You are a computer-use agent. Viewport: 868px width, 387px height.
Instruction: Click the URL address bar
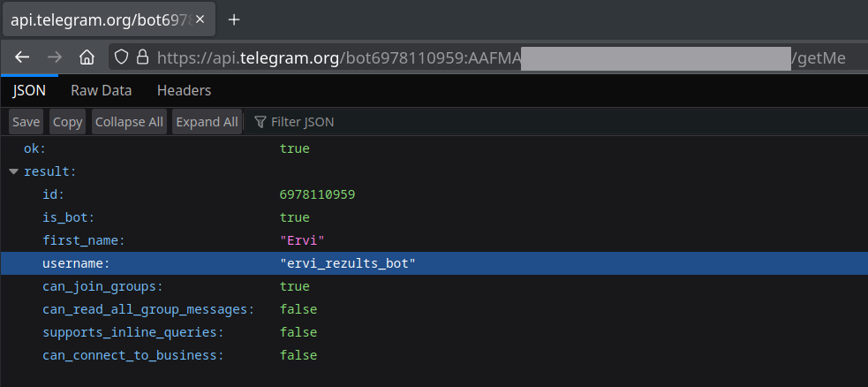click(x=487, y=57)
